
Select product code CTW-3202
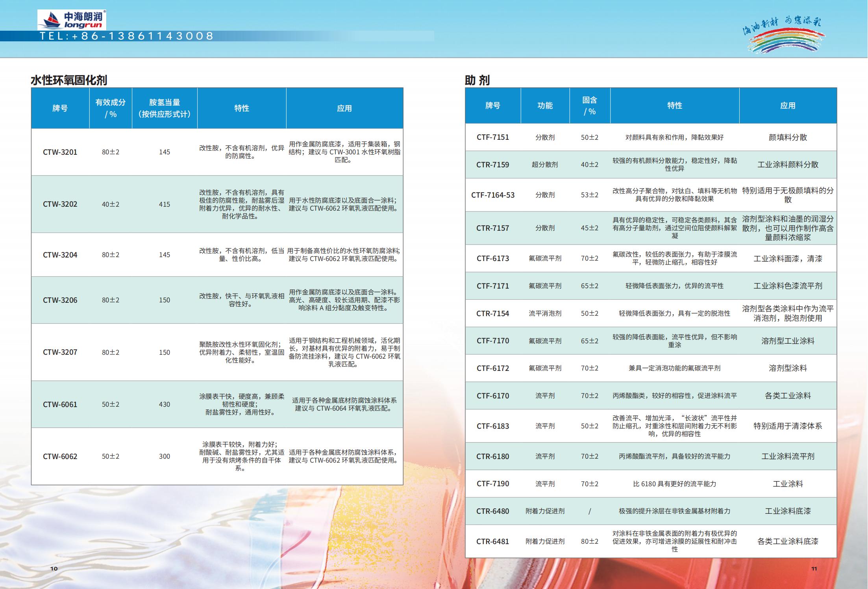[60, 204]
